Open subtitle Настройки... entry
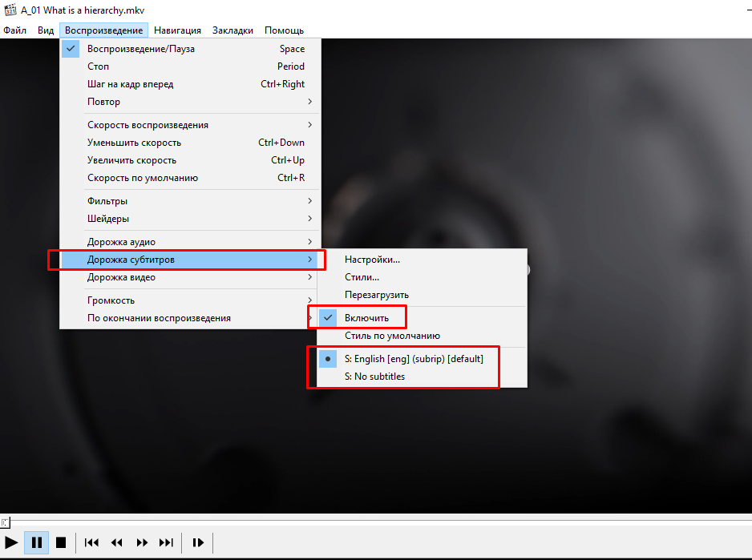 pyautogui.click(x=422, y=260)
